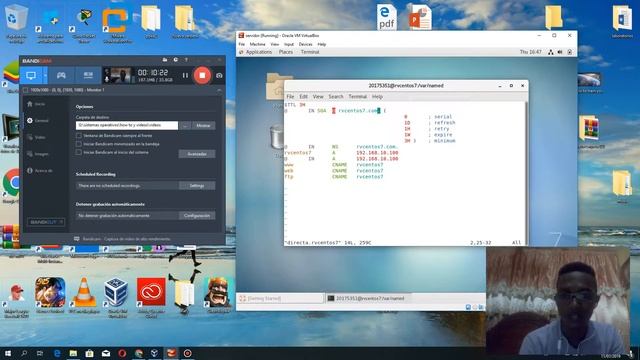Screen dimensions: 640x360
Task: Browse destination folder with ellipsis button
Action: point(185,126)
